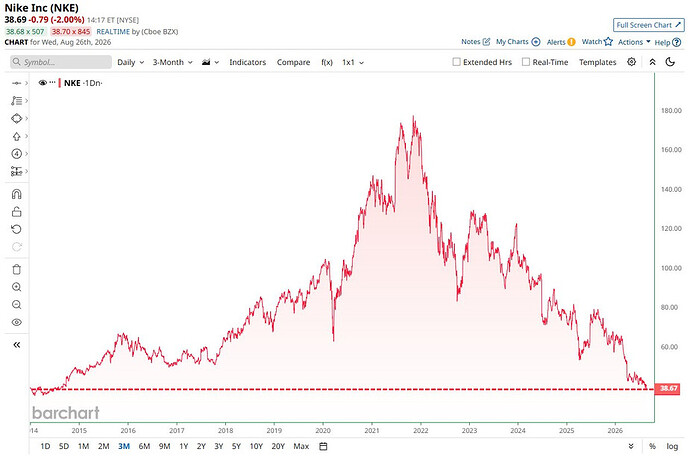
Task: Expand bottom panel double chevron down
Action: tap(631, 446)
